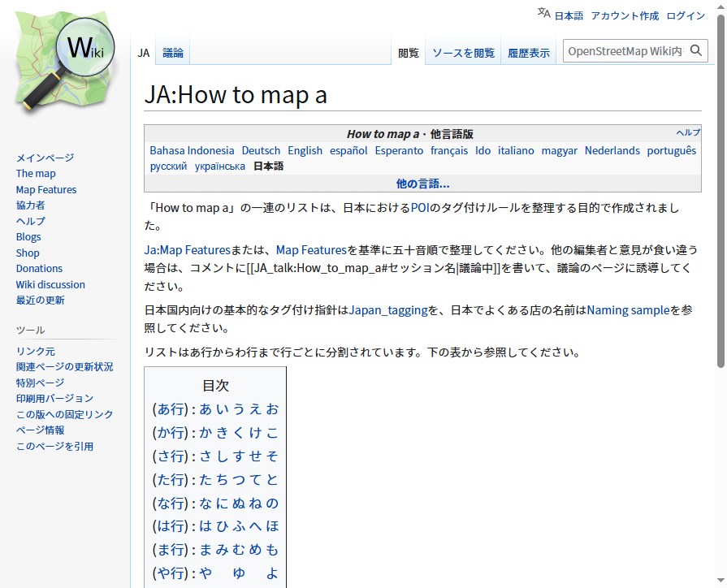
Task: Open the Japan_tagging link
Action: click(x=388, y=309)
